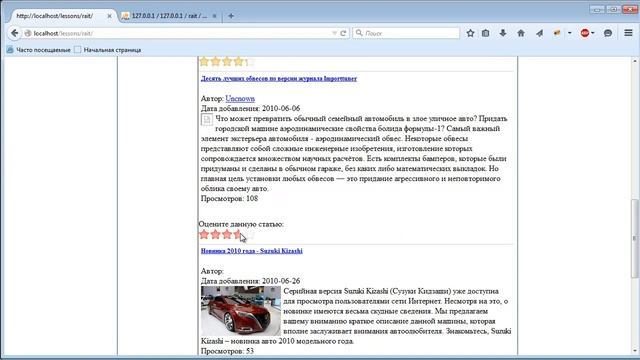
Task: Click the document placeholder icon beside article text
Action: tap(207, 120)
